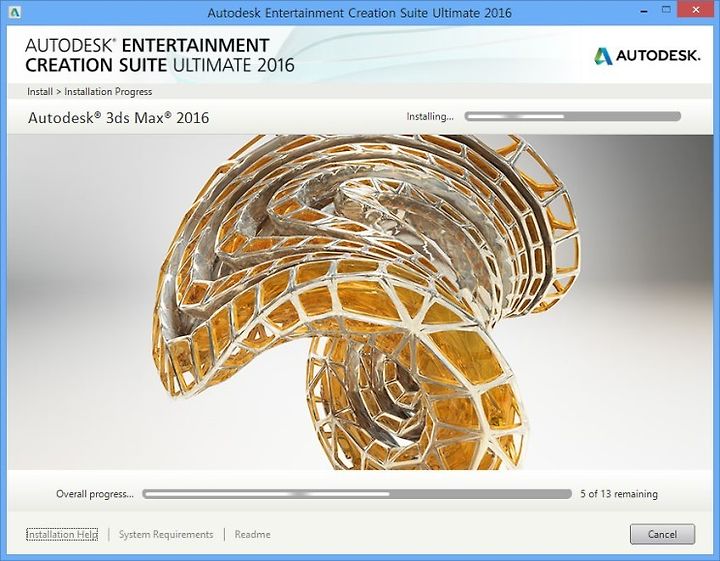This screenshot has height=561, width=720.
Task: Click the Entertainment Creation Suite Ultimate 2016 heading
Action: (x=160, y=55)
